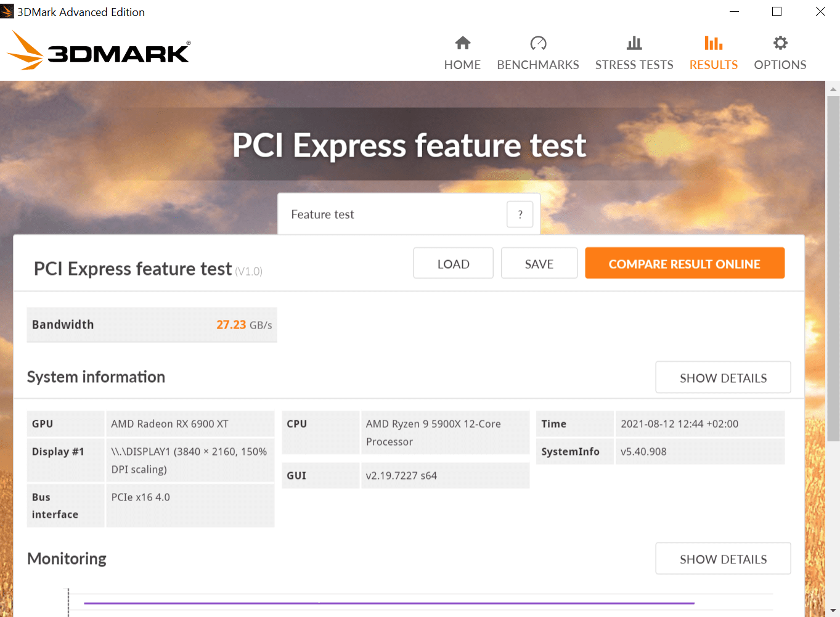Screen dimensions: 840x617
Task: Click the 3DMark logo
Action: pos(99,51)
